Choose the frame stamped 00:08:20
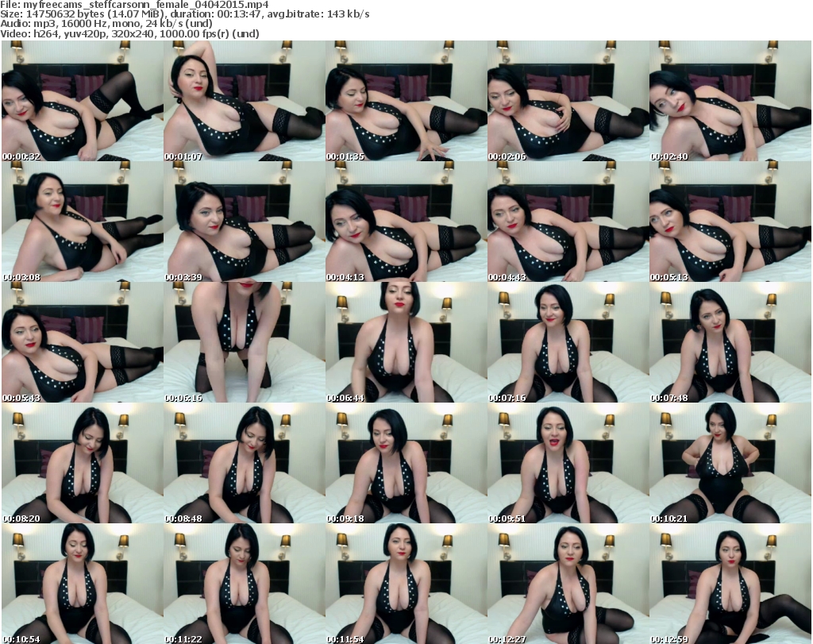 83,463
